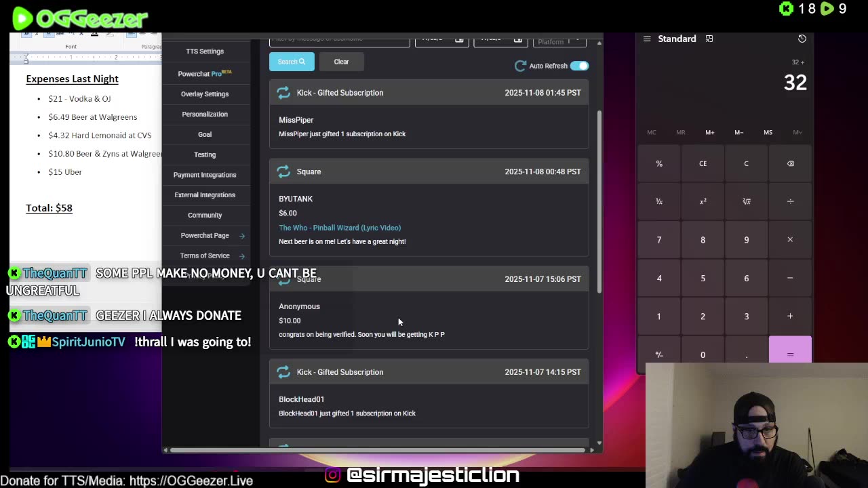
Task: Click the M+ memory add button
Action: click(x=709, y=132)
